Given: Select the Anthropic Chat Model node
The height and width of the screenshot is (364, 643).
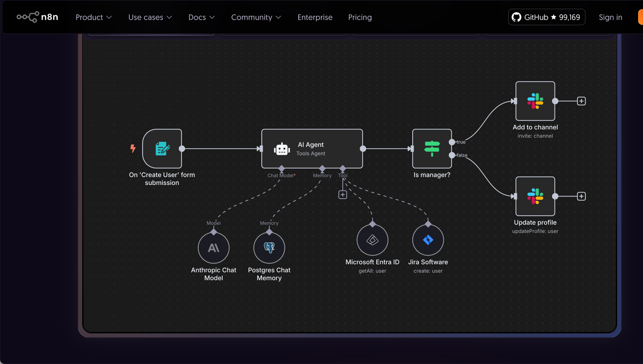Looking at the screenshot, I should point(213,247).
